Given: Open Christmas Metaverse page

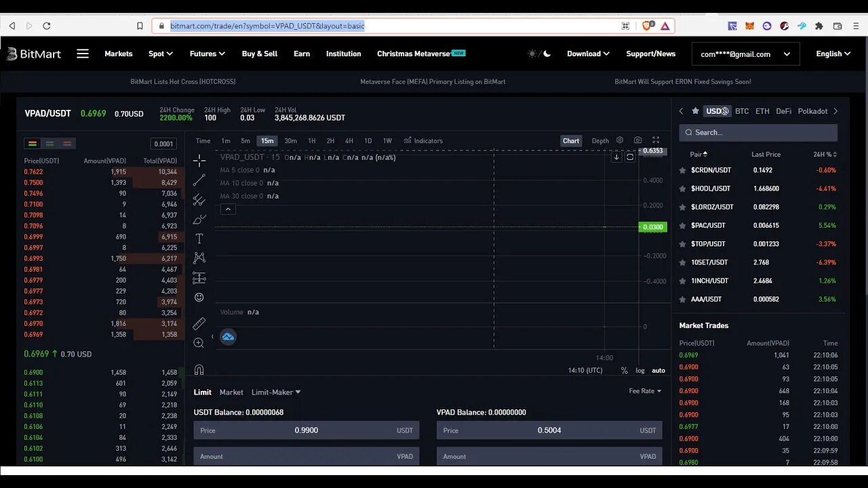Looking at the screenshot, I should (421, 54).
